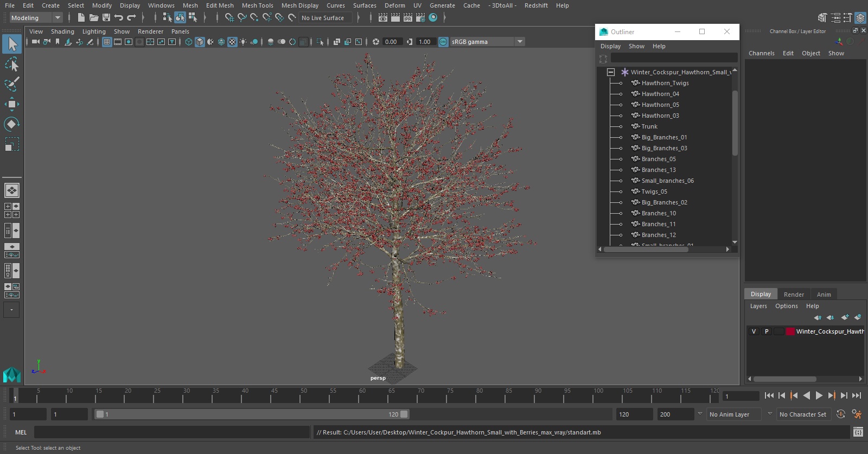Switch to the Render layer tab
Viewport: 868px width, 454px height.
coord(794,295)
